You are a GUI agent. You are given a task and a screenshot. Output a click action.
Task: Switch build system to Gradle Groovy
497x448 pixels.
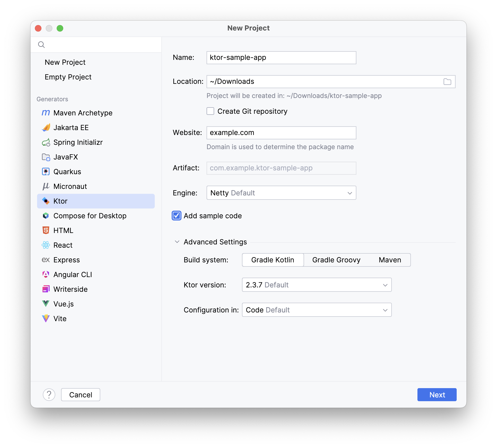[336, 260]
